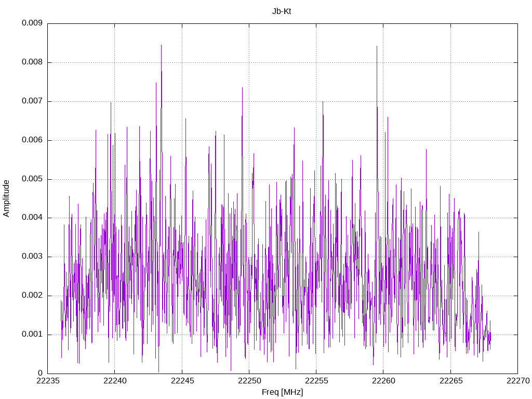
Task: Click x-axis tick label 22255
Action: pyautogui.click(x=316, y=381)
